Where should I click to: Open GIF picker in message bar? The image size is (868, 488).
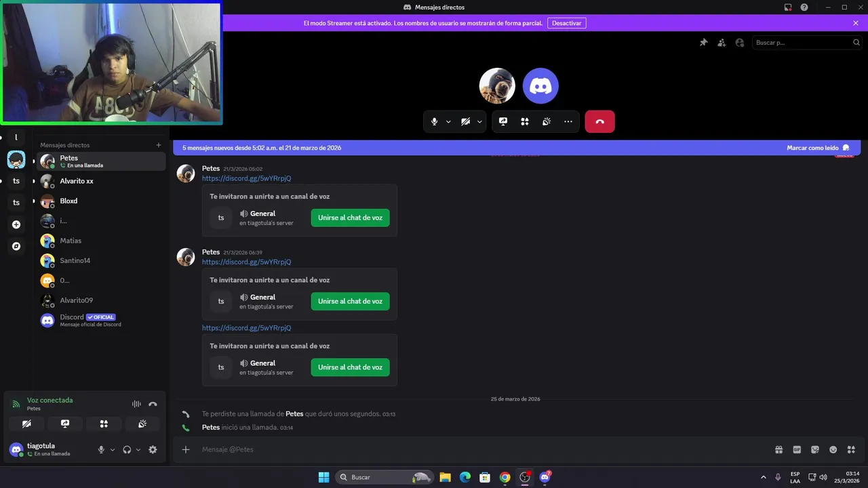(797, 449)
